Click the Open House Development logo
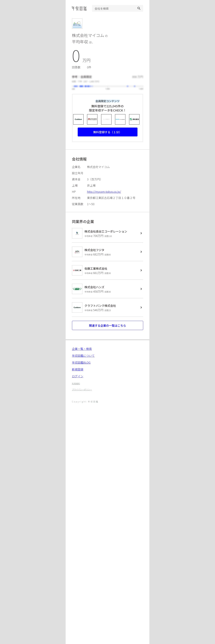 [92, 119]
